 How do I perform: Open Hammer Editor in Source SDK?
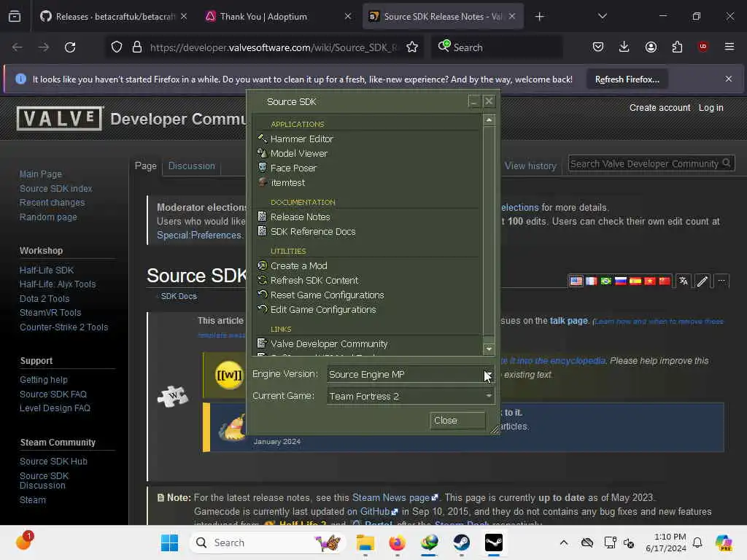[x=301, y=139]
